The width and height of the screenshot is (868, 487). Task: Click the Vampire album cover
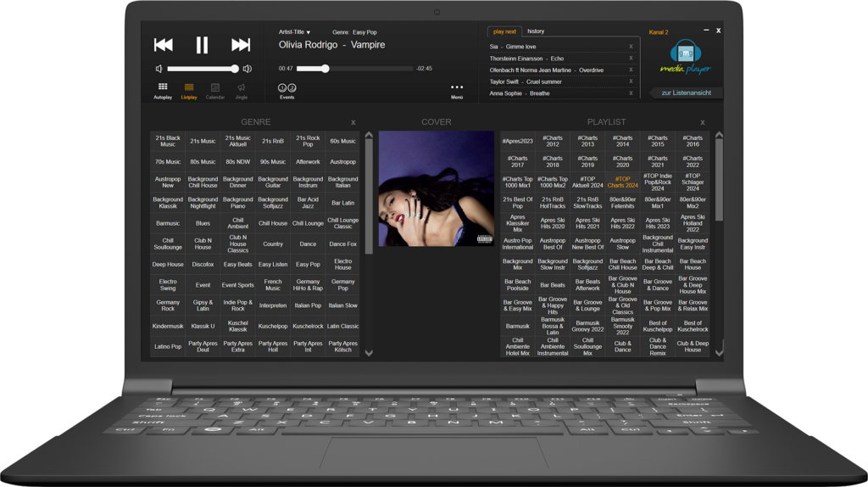(437, 188)
